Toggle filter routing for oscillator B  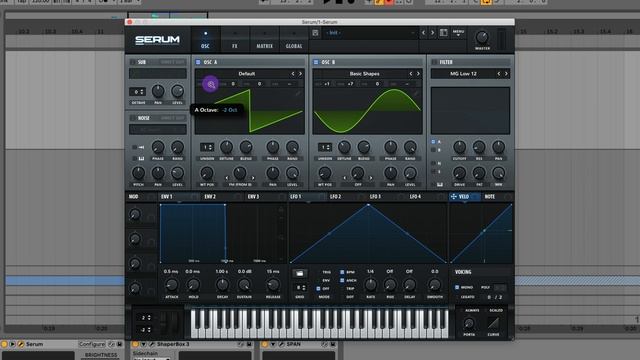coord(433,150)
